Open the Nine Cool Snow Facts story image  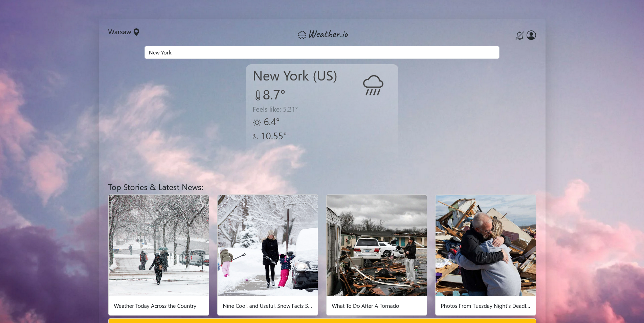268,246
